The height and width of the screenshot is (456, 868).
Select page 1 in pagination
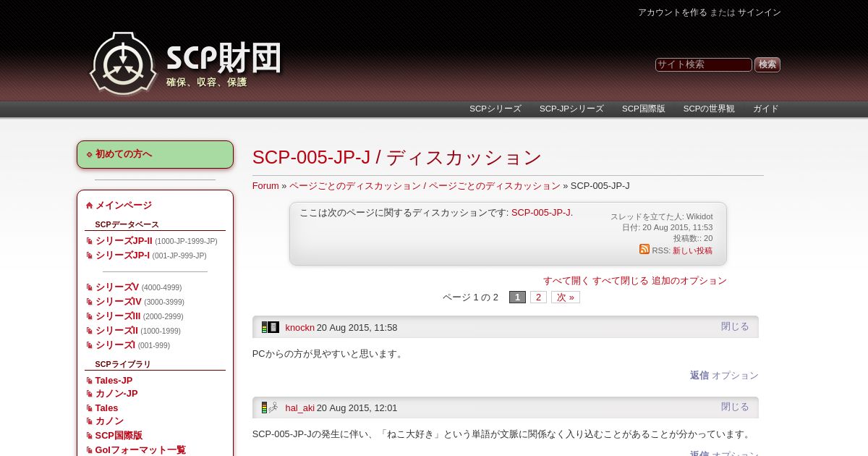[517, 297]
